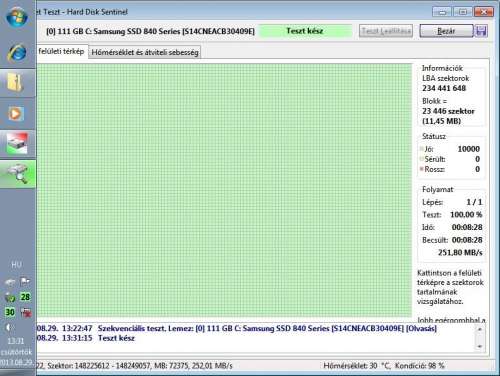This screenshot has height=376, width=500.
Task: Select the Szekvenciális teszt log entry
Action: [237, 328]
